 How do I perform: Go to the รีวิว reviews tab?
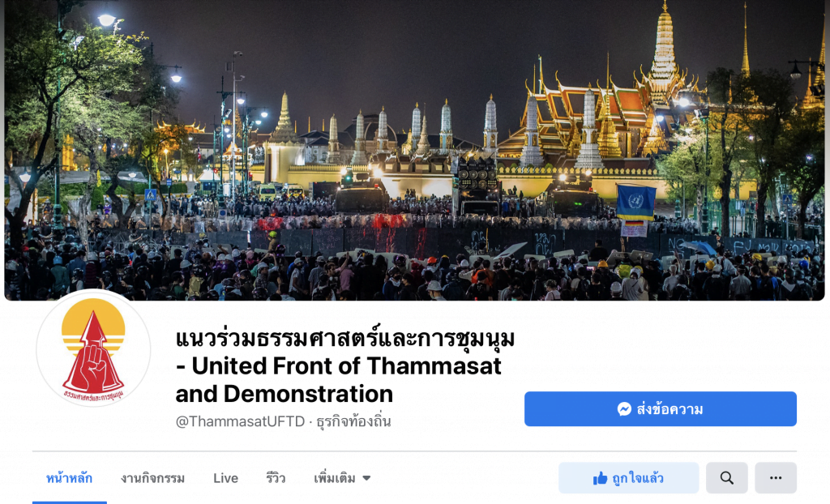(276, 478)
